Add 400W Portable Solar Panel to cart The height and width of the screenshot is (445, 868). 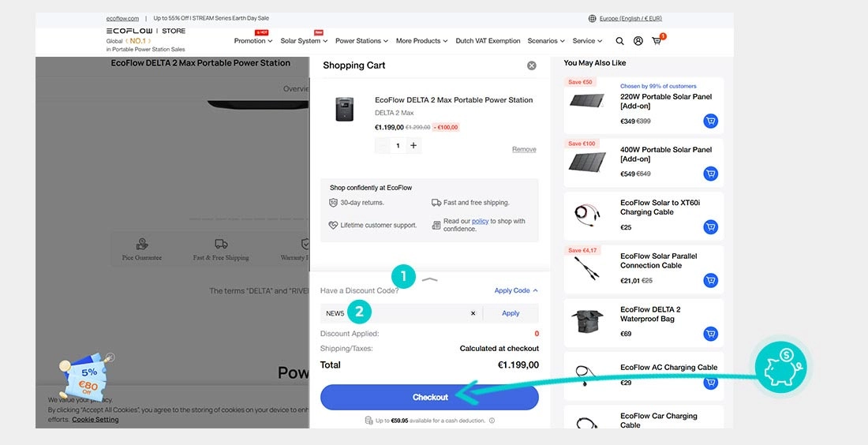711,174
